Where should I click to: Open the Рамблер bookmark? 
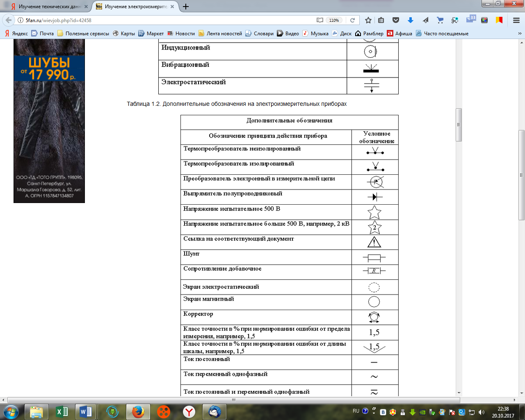click(x=369, y=34)
